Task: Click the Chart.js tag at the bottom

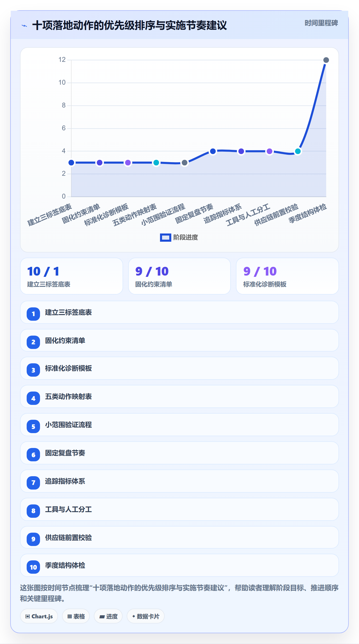Action: click(39, 616)
